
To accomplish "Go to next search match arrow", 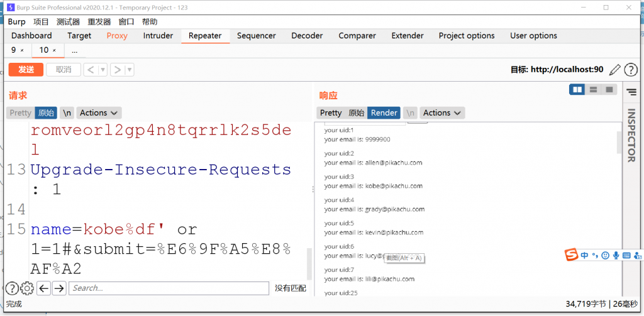I will point(59,288).
